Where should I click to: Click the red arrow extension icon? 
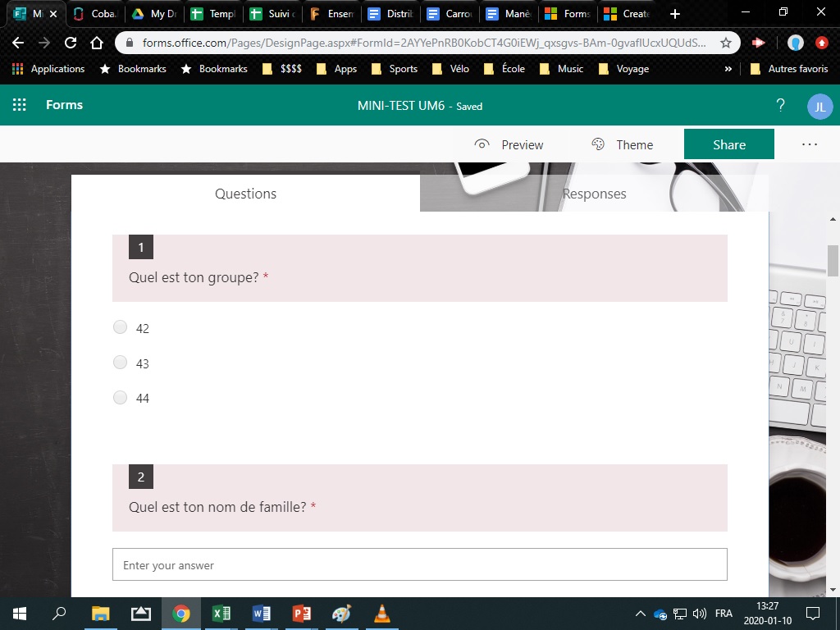pos(759,43)
